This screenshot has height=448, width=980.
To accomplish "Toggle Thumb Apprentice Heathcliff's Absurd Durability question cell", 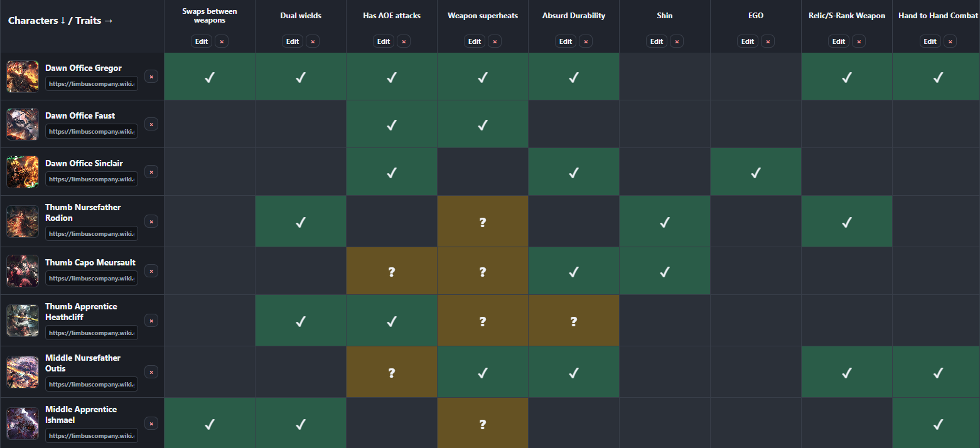I will 574,321.
